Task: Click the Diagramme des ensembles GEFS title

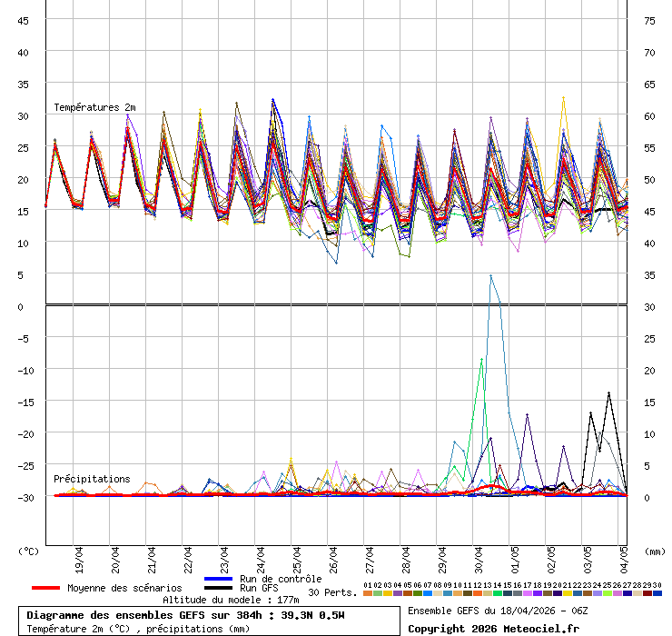Action: [199, 615]
